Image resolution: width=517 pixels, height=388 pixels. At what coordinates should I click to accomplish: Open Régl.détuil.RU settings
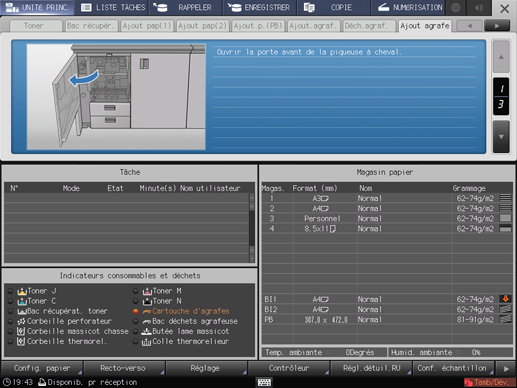pyautogui.click(x=371, y=368)
